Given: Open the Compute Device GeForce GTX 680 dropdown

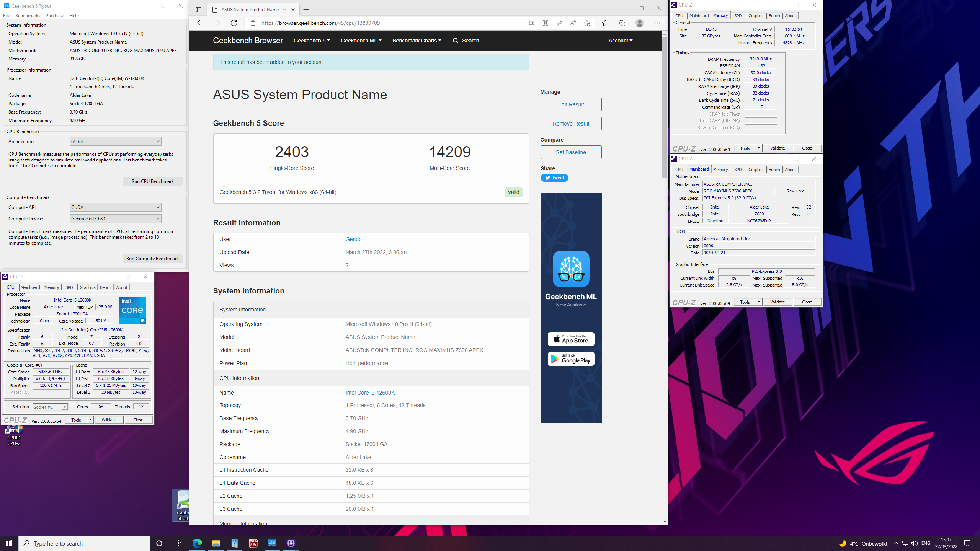Looking at the screenshot, I should pos(115,219).
